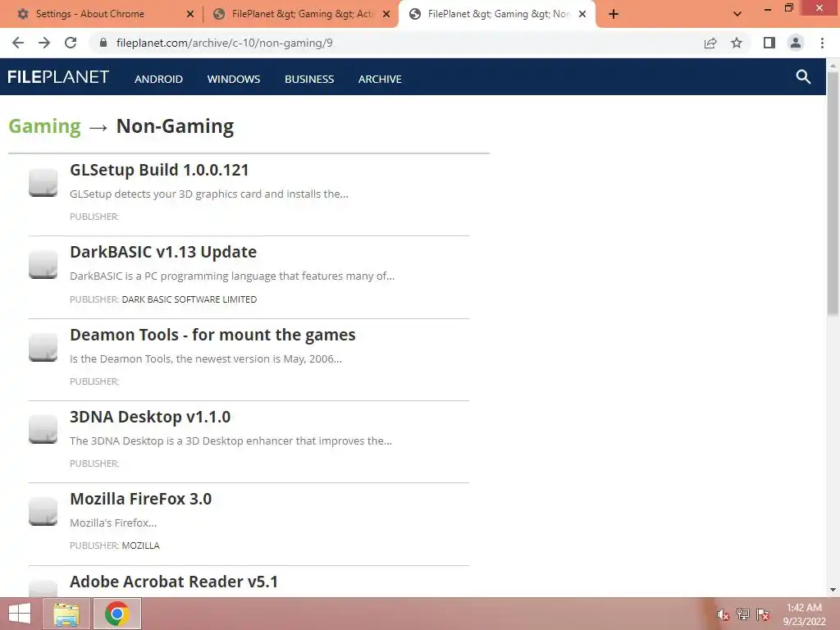Open the BUSINESS nav menu
The image size is (840, 630).
click(309, 79)
